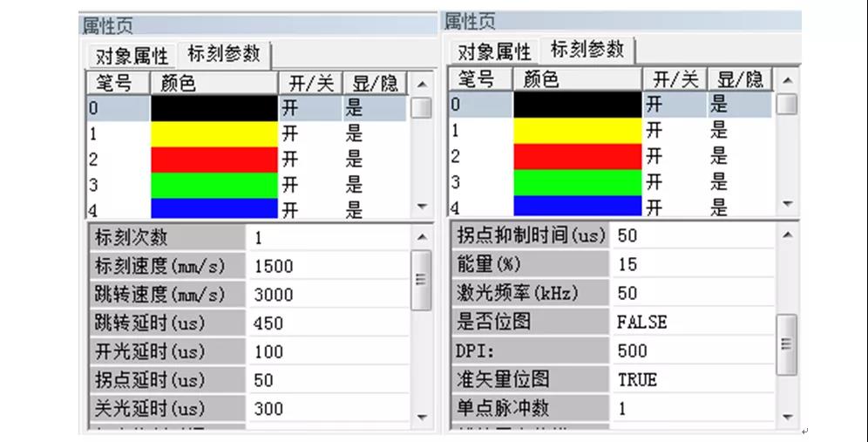This screenshot has width=868, height=442.
Task: Click parameter list scroll thumb in left panel
Action: pyautogui.click(x=421, y=280)
